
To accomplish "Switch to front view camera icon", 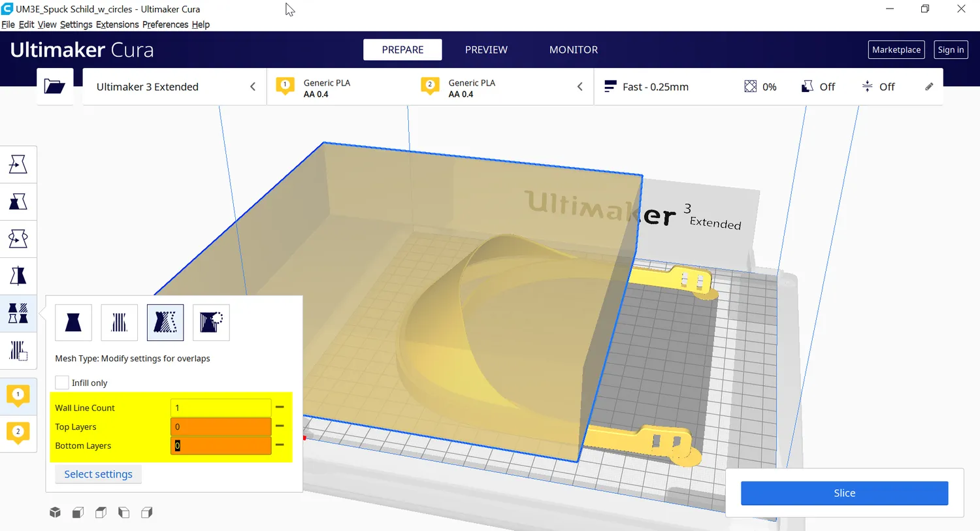I will pyautogui.click(x=78, y=513).
